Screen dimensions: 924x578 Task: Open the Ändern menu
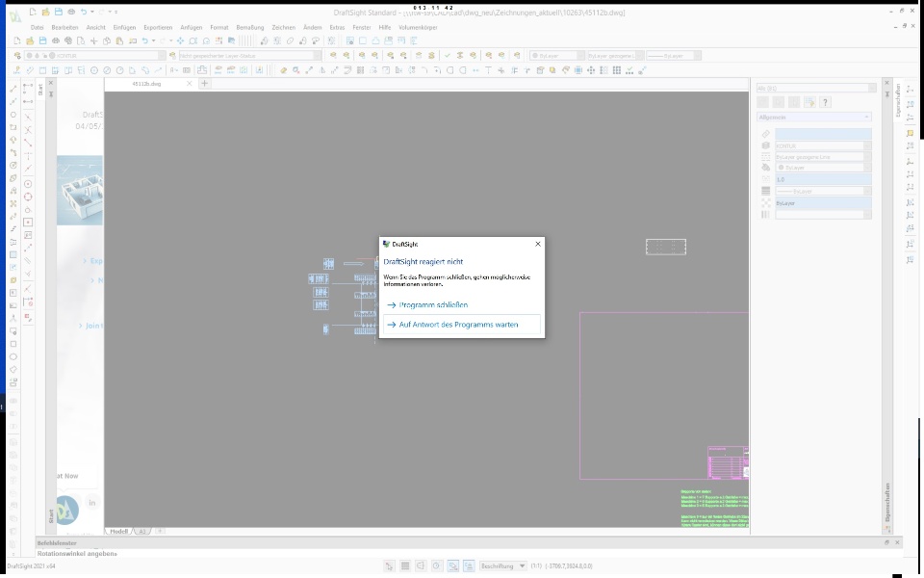click(x=312, y=27)
